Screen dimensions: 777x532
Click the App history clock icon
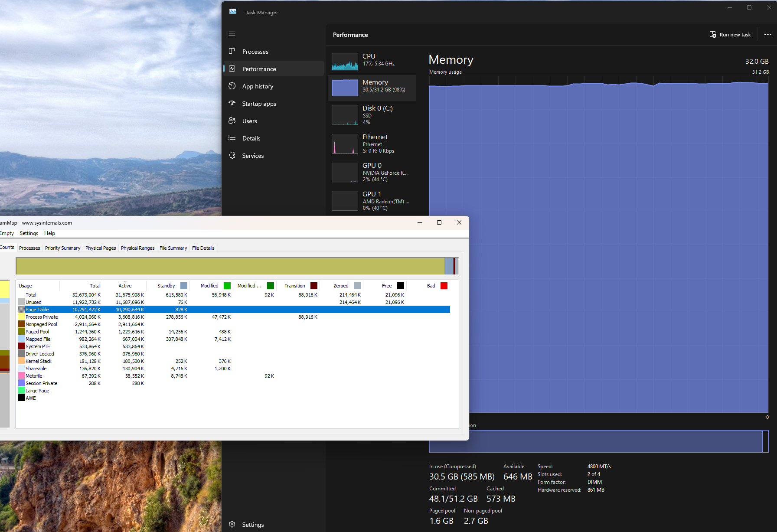[x=232, y=86]
